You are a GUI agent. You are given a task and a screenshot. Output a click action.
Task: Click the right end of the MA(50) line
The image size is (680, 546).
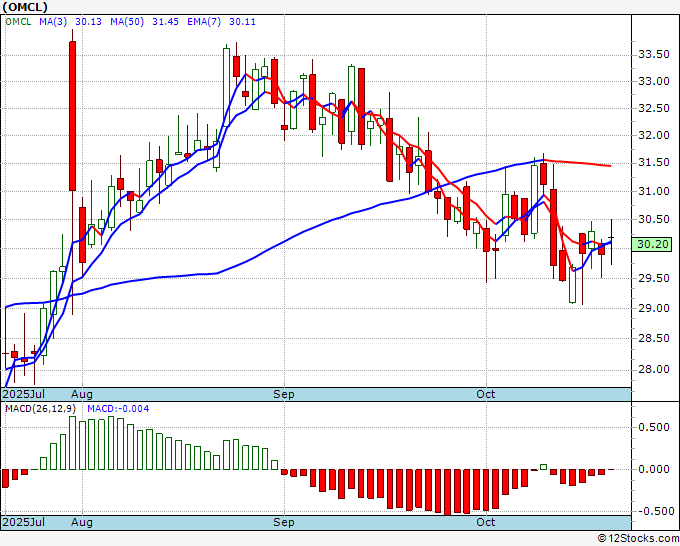coord(610,166)
